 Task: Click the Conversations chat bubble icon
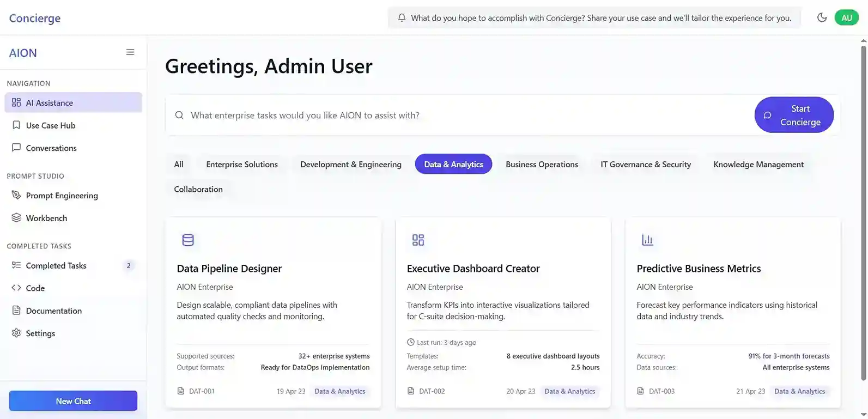coord(16,148)
